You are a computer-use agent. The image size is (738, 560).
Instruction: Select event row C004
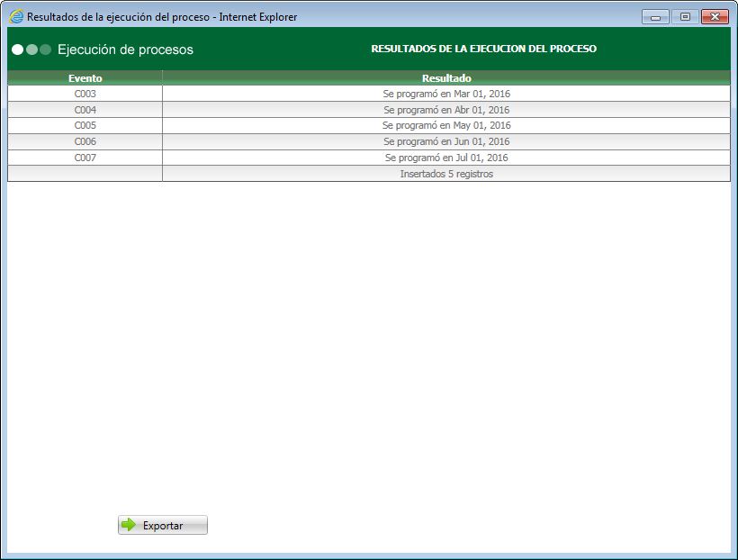[85, 110]
